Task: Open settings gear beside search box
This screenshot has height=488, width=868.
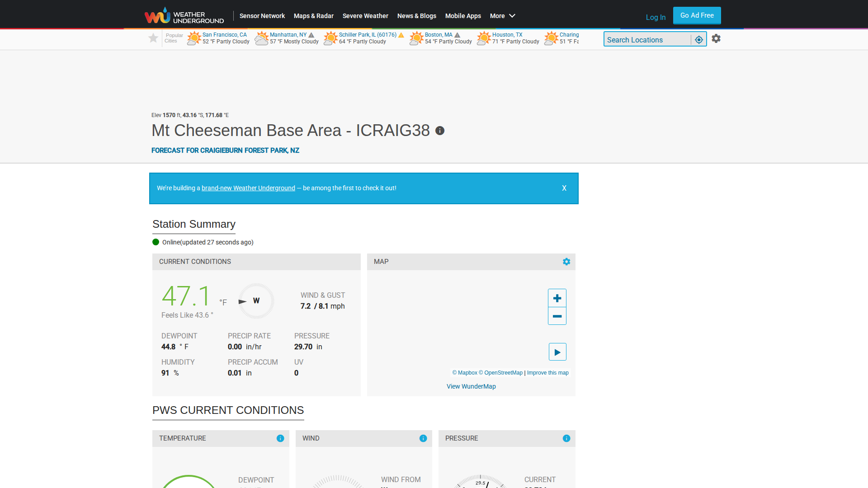Action: point(716,39)
